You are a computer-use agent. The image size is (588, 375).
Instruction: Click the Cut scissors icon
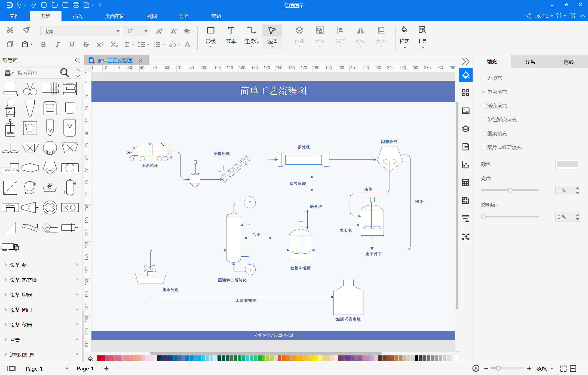pyautogui.click(x=10, y=30)
